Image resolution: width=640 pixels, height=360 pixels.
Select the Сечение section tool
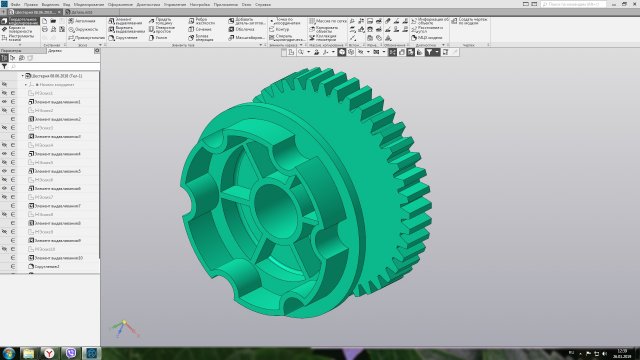coord(200,29)
